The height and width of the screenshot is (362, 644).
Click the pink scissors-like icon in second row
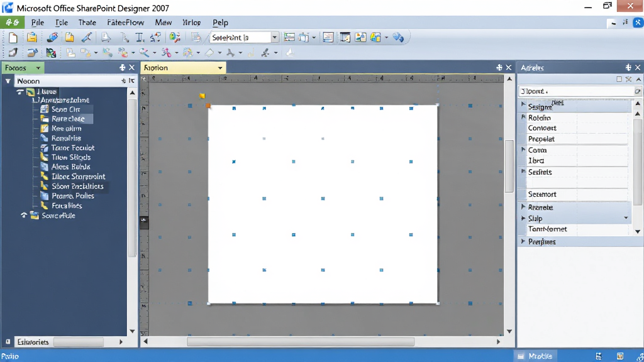point(166,53)
